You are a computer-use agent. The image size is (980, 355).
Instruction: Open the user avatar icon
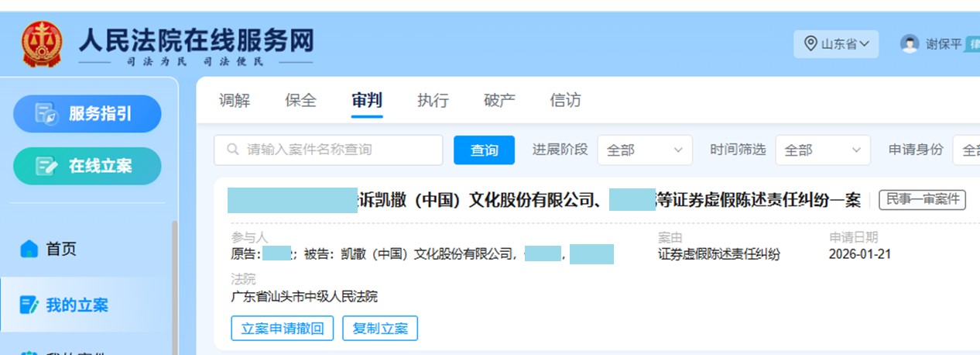coord(910,44)
